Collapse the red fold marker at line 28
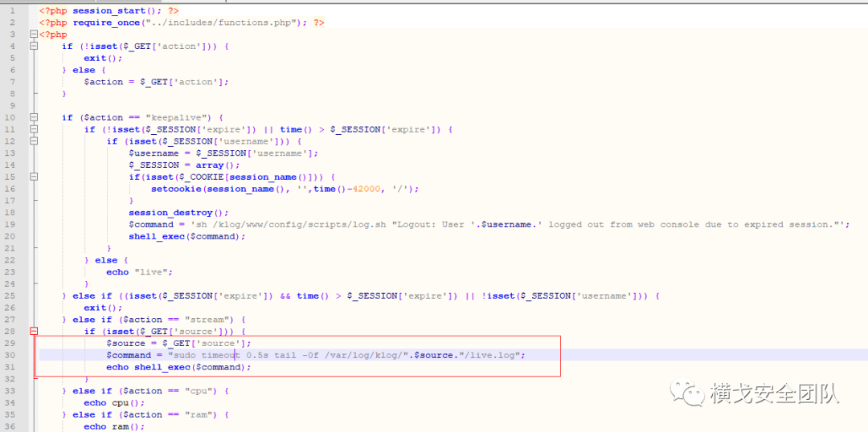 (x=34, y=332)
